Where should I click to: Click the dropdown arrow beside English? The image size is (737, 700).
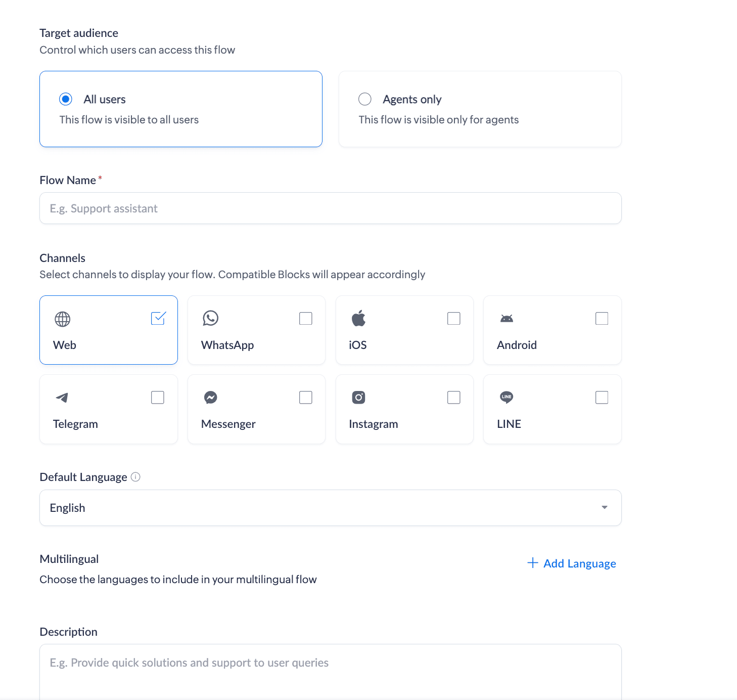click(x=605, y=507)
